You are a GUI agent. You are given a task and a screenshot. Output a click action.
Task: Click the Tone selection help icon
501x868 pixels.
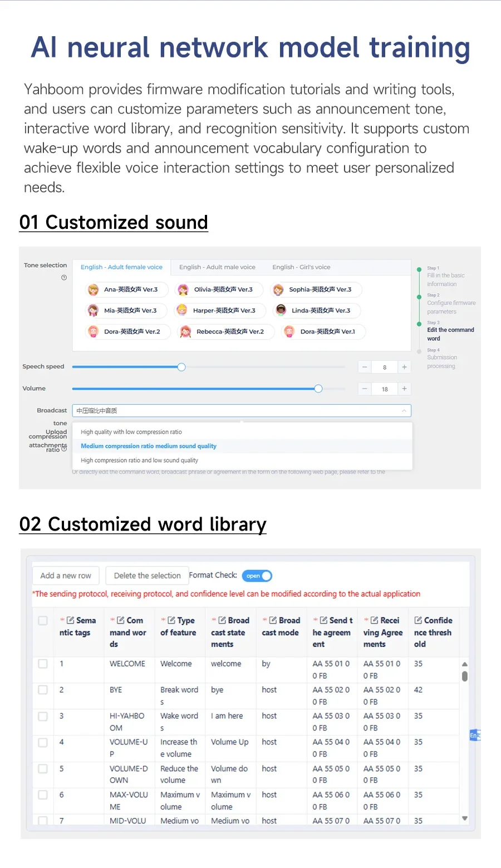click(64, 277)
